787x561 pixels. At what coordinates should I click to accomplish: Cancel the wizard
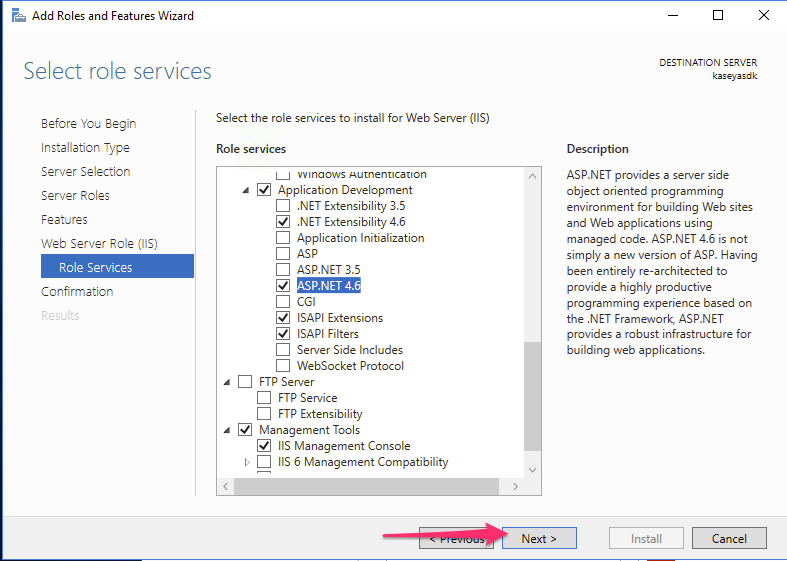[x=729, y=538]
